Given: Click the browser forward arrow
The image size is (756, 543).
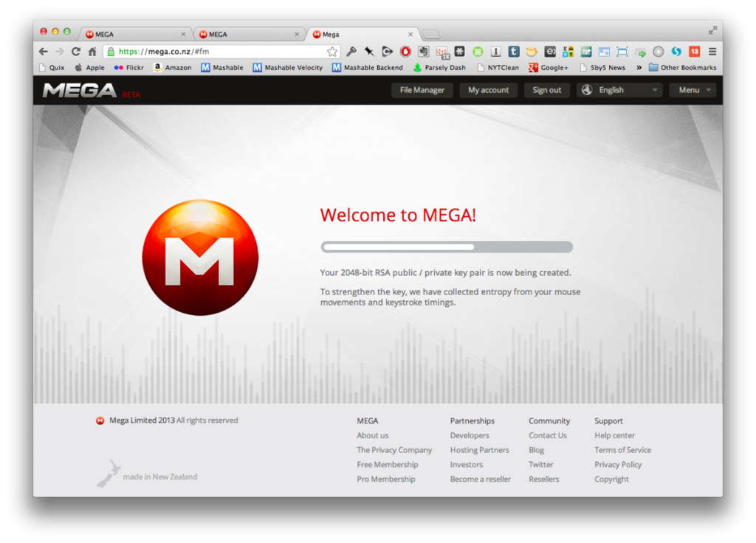Looking at the screenshot, I should (59, 52).
